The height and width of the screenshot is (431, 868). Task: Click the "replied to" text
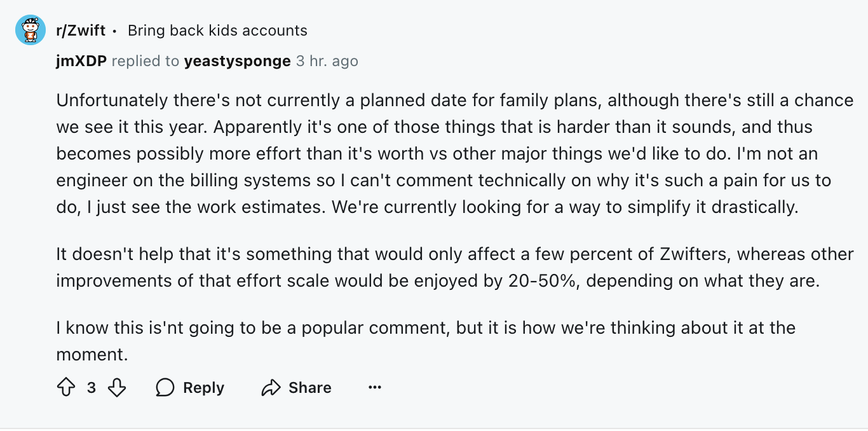[146, 61]
